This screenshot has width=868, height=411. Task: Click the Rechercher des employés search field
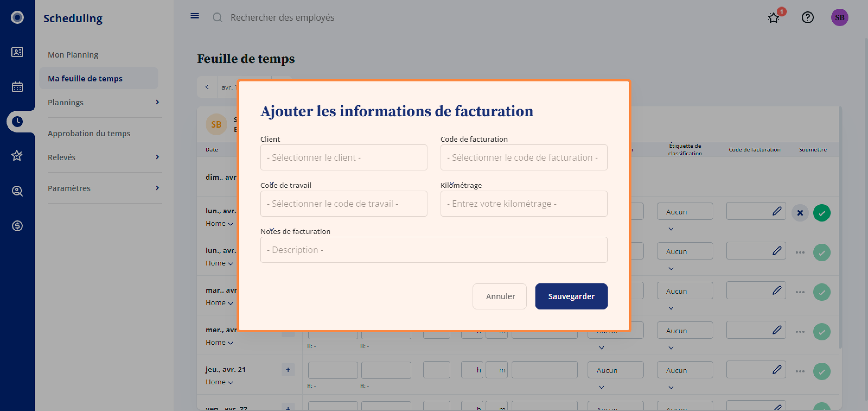282,17
